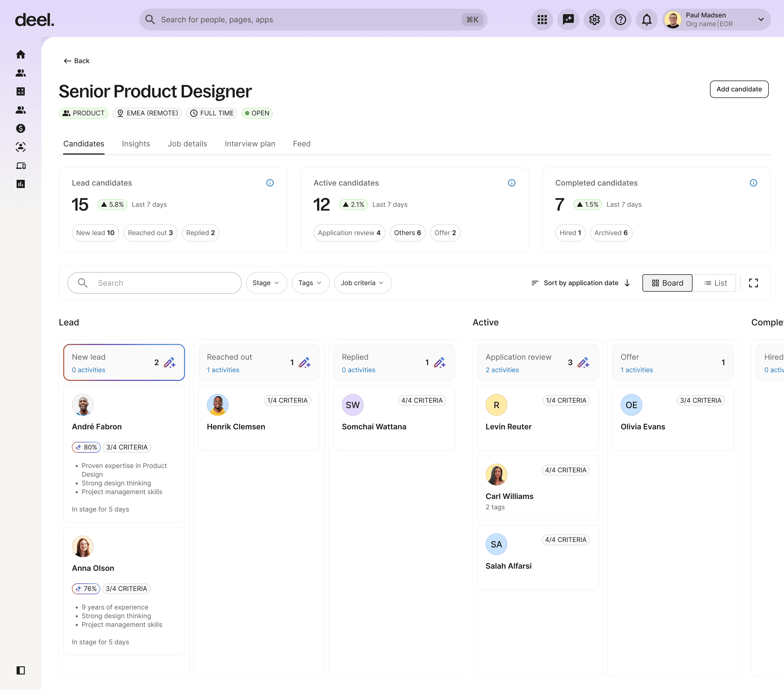The width and height of the screenshot is (784, 690).
Task: Expand the Stage filter dropdown
Action: pyautogui.click(x=266, y=283)
